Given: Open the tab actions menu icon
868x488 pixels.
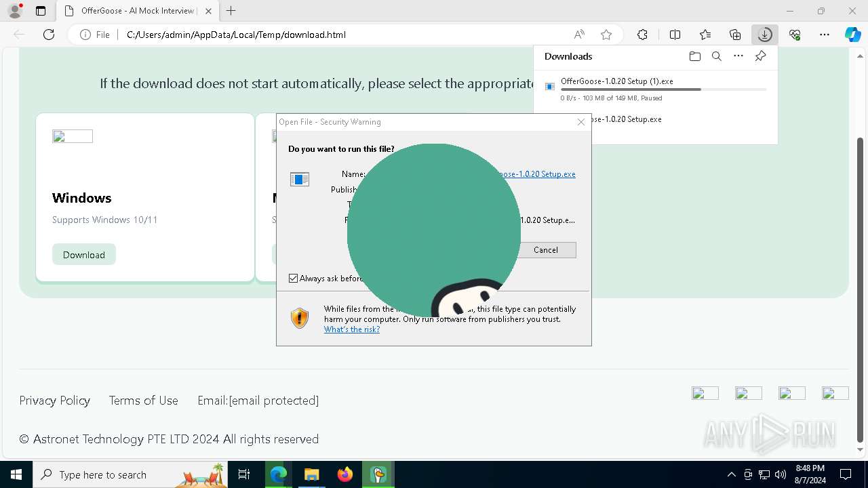Looking at the screenshot, I should (41, 11).
